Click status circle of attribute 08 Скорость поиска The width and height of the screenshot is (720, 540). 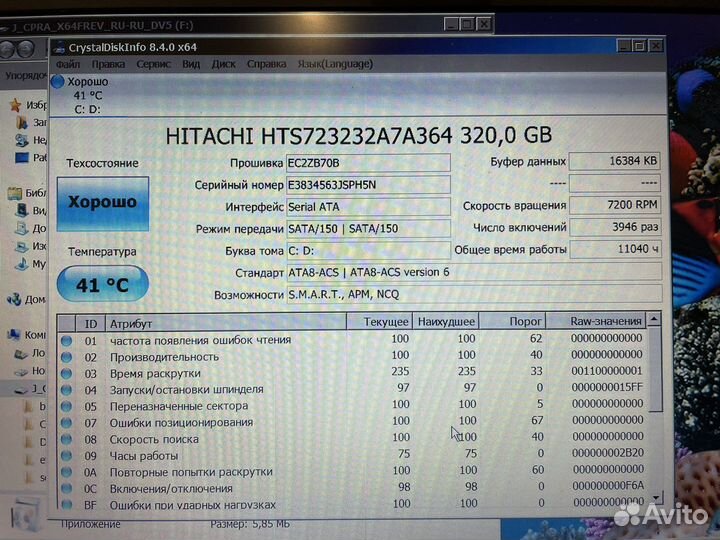[67, 439]
